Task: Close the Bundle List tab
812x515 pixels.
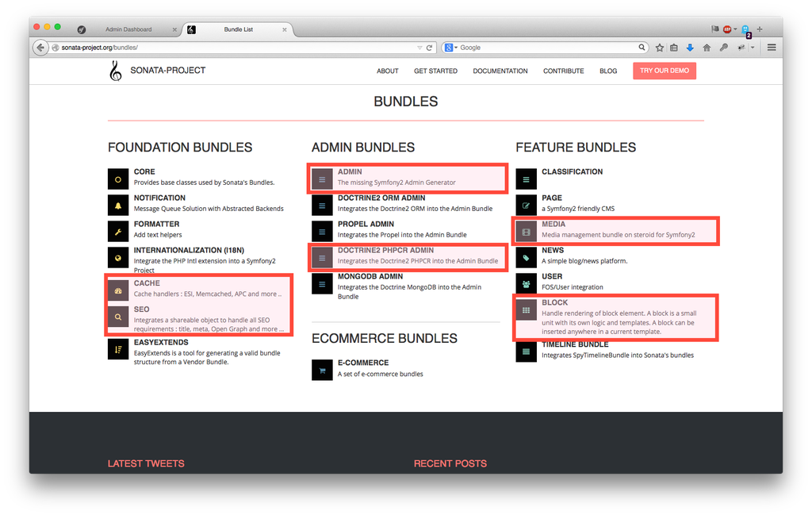Action: point(283,29)
